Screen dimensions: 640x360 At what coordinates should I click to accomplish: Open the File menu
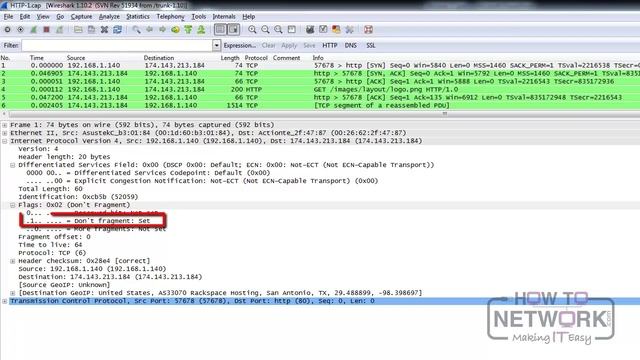[x=8, y=17]
